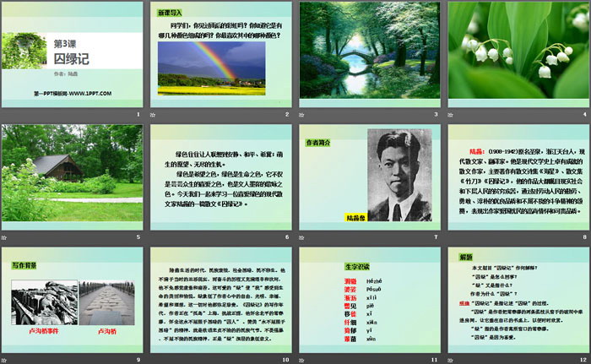The width and height of the screenshot is (591, 364).
Task: Click the 卢沟桥事件 caption on slide 9
Action: pyautogui.click(x=44, y=331)
